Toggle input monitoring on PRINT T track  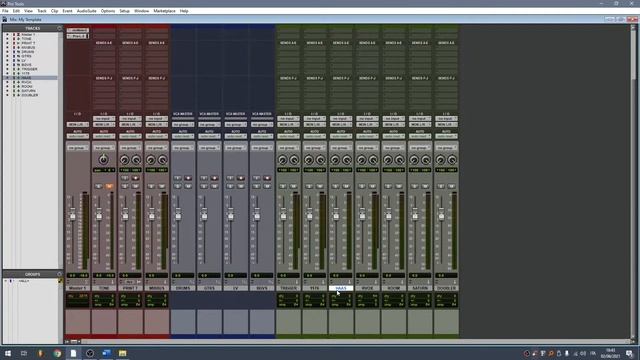[x=125, y=178]
